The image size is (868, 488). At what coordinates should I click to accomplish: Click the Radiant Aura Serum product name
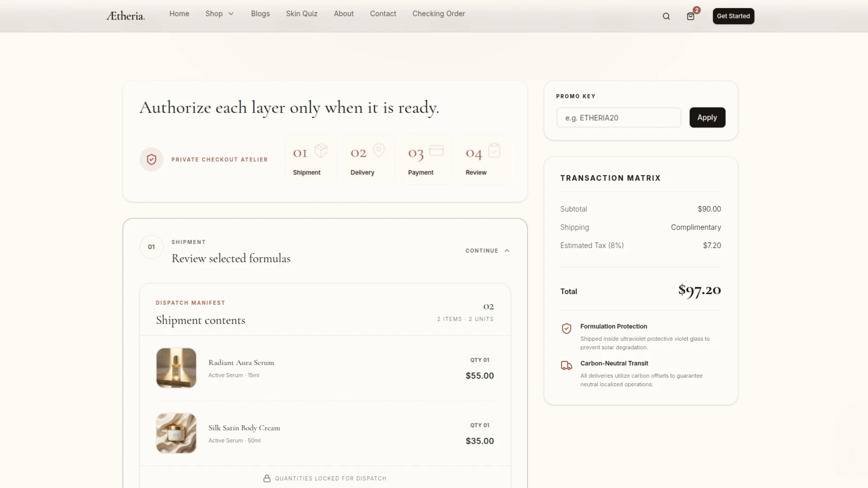[241, 362]
